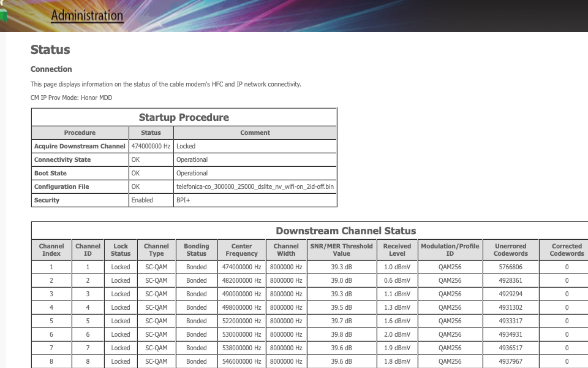The width and height of the screenshot is (588, 368).
Task: Click the 'Modulation/Profile ID' column header
Action: 450,250
